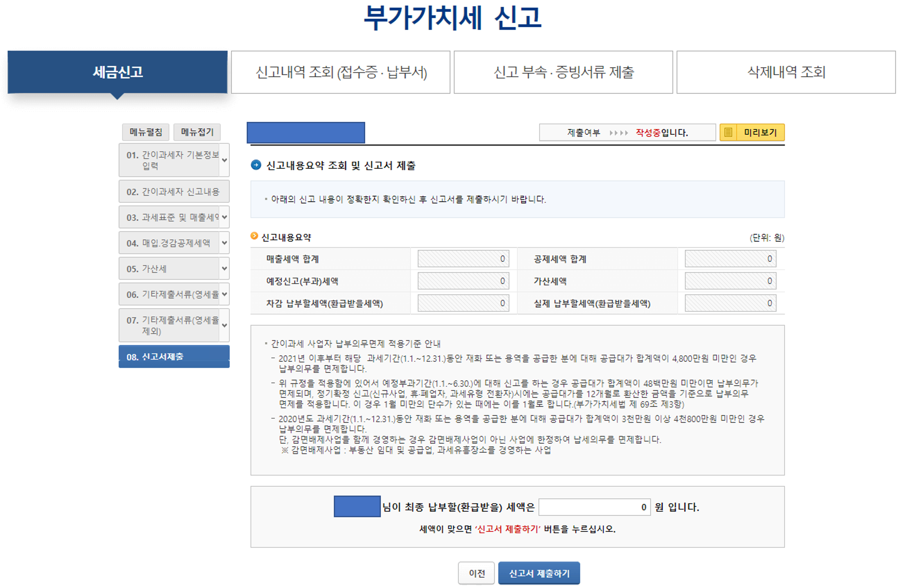Viewport: 898px width, 588px height.
Task: Click the 미리보기 preview document icon
Action: 728,133
